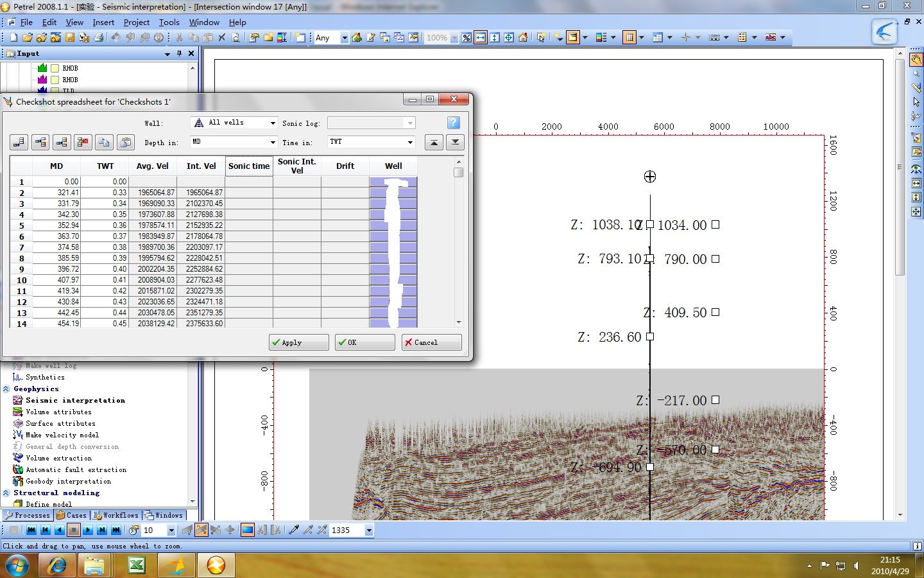Click paste icon in Checkshot spreadsheet toolbar
This screenshot has height=578, width=924.
pyautogui.click(x=125, y=142)
